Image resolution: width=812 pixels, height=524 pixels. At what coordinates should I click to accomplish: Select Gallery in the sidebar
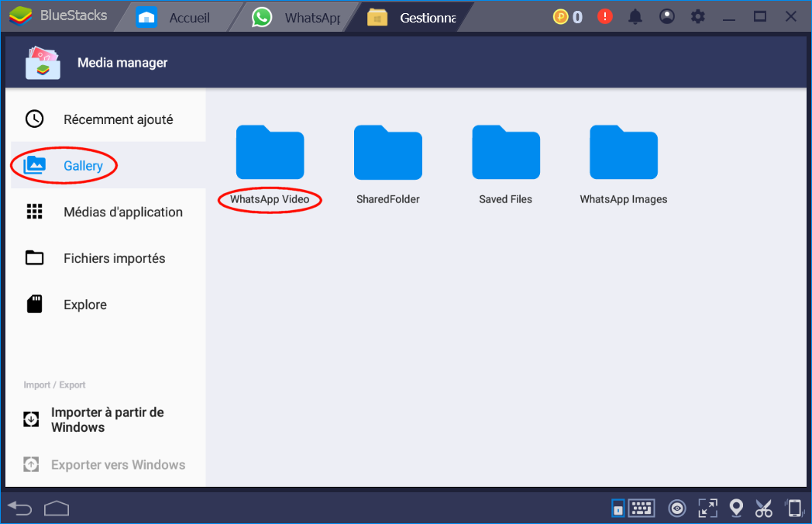pos(108,165)
